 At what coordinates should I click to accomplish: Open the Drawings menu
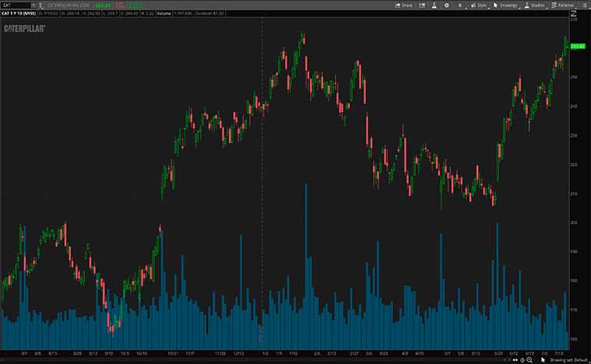coord(505,5)
